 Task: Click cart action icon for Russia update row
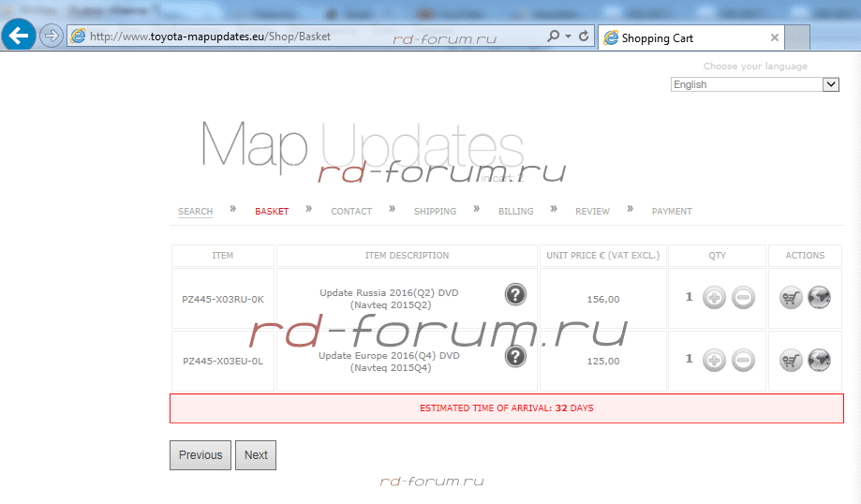click(x=791, y=298)
